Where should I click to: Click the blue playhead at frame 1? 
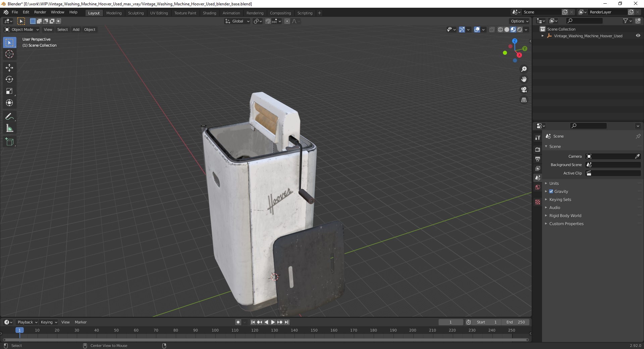click(x=19, y=330)
